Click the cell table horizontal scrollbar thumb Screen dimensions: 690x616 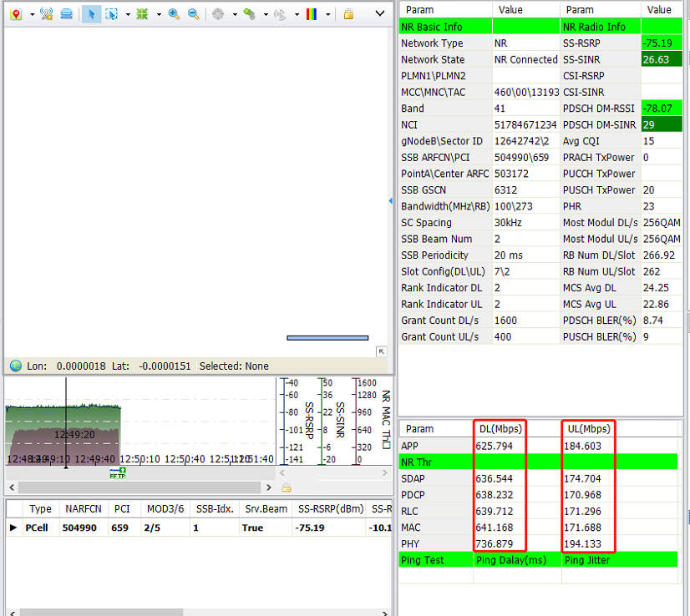coord(102,613)
